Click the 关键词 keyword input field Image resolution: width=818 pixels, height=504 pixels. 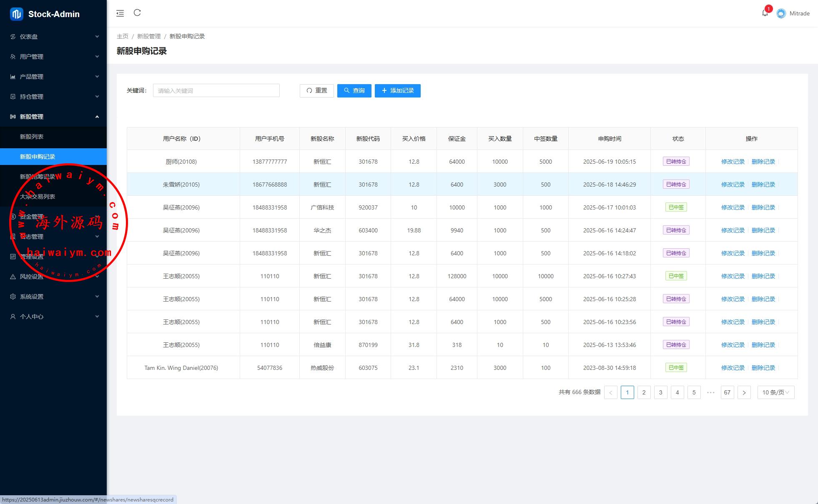click(216, 90)
